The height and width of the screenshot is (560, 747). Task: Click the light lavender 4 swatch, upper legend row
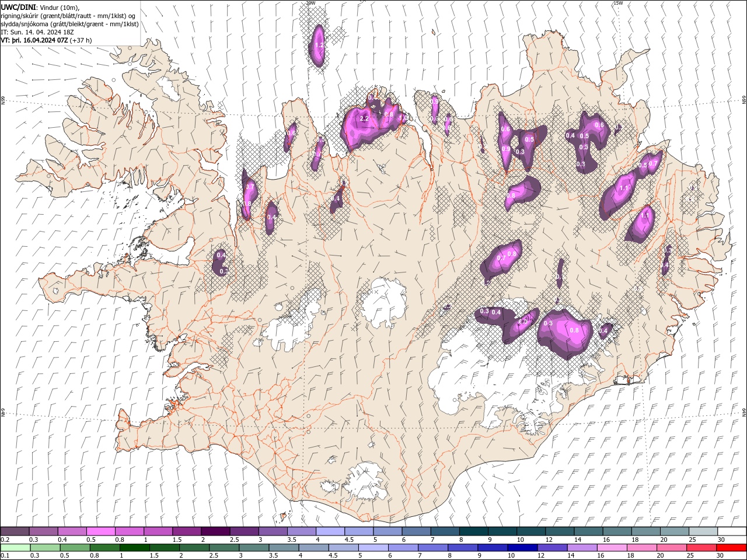click(330, 531)
